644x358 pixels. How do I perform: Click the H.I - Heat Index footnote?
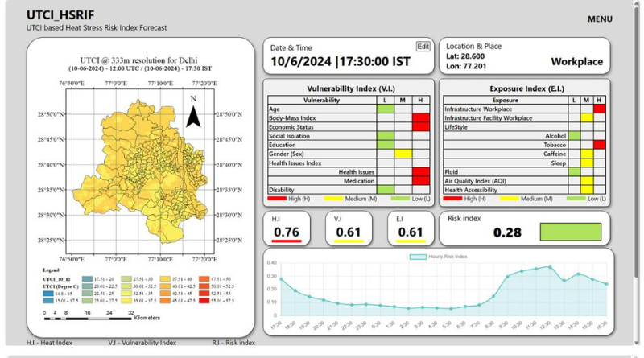(49, 343)
